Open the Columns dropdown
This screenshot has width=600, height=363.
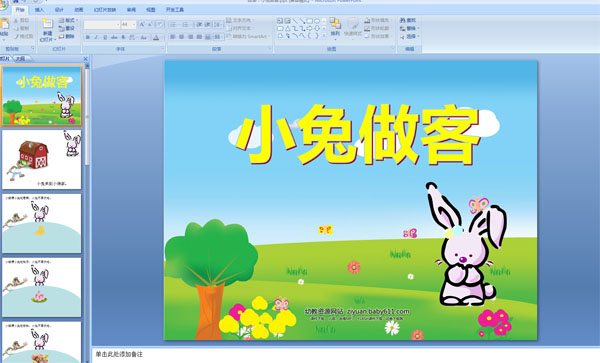coord(218,37)
